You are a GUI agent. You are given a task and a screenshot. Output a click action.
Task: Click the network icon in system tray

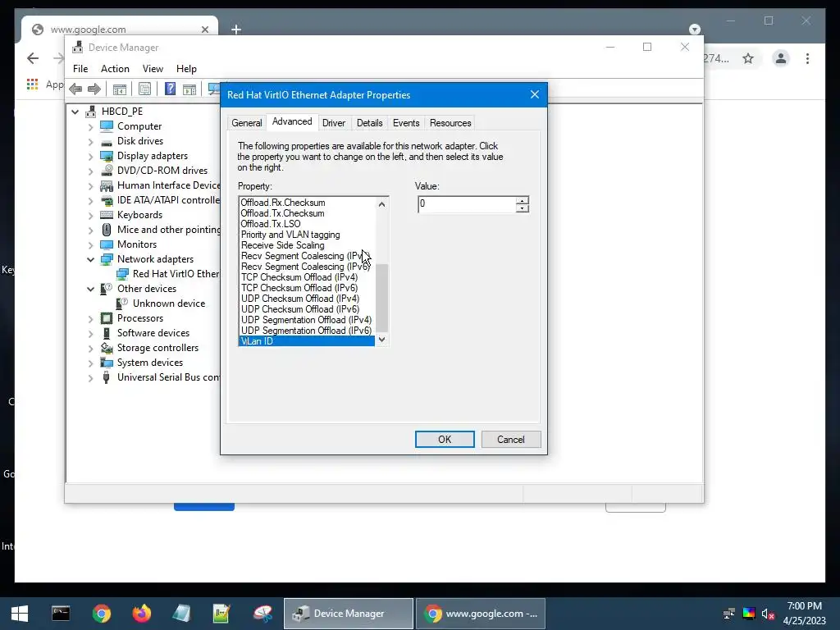[728, 614]
